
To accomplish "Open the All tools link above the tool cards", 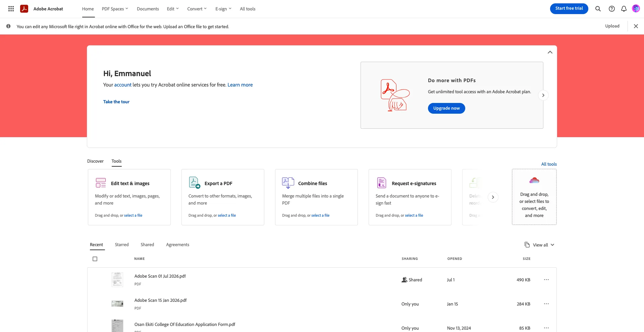I will pos(549,164).
